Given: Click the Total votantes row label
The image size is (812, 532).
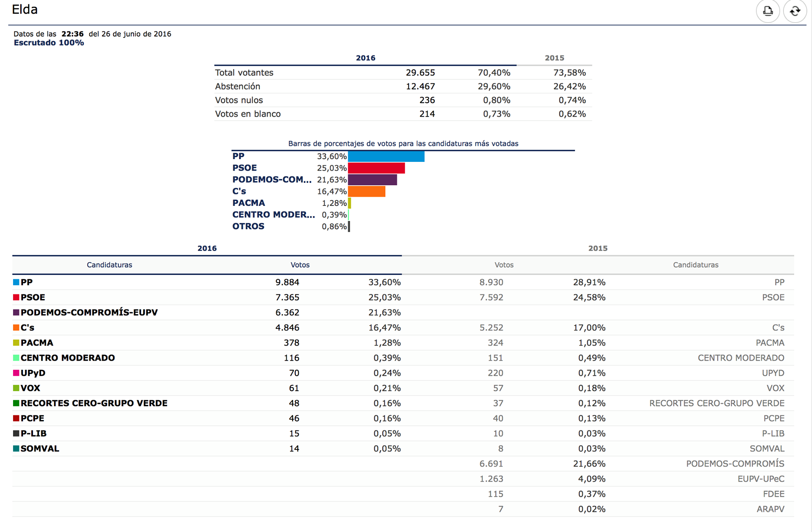Looking at the screenshot, I should (244, 73).
